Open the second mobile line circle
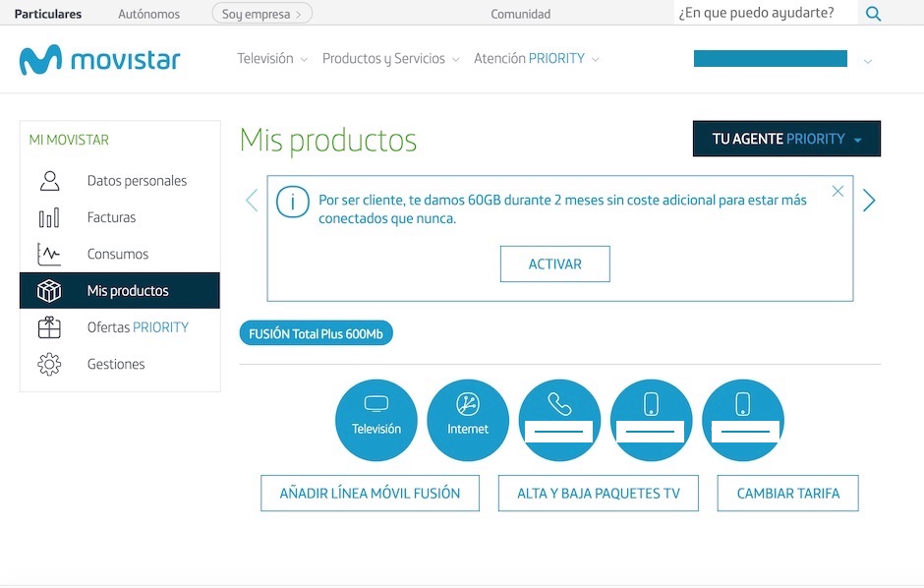 click(x=743, y=420)
